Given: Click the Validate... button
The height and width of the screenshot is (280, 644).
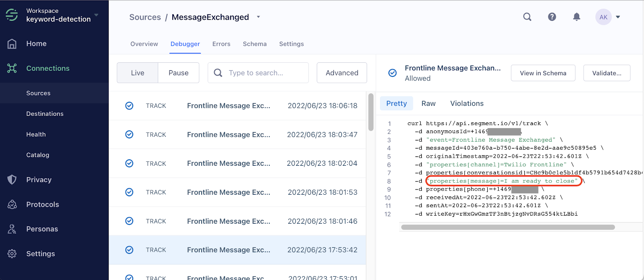Looking at the screenshot, I should [x=607, y=73].
